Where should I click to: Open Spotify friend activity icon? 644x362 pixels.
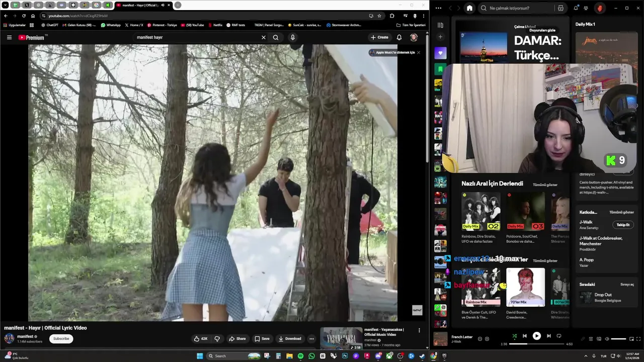(586, 8)
